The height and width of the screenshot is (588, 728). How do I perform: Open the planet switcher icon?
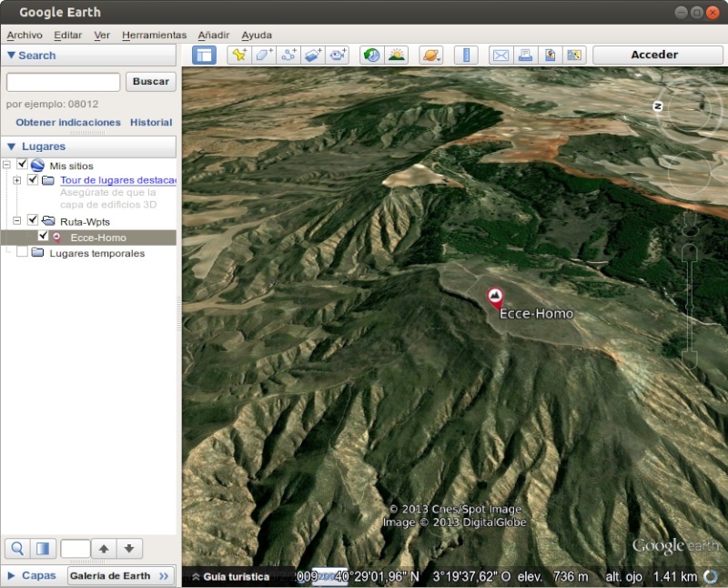tap(430, 56)
